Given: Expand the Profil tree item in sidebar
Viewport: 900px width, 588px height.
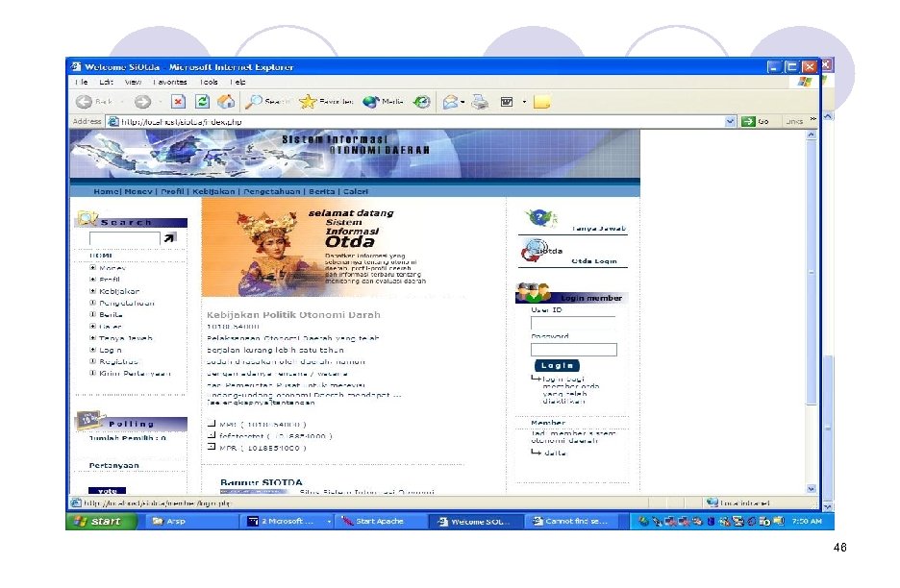Looking at the screenshot, I should pos(92,280).
